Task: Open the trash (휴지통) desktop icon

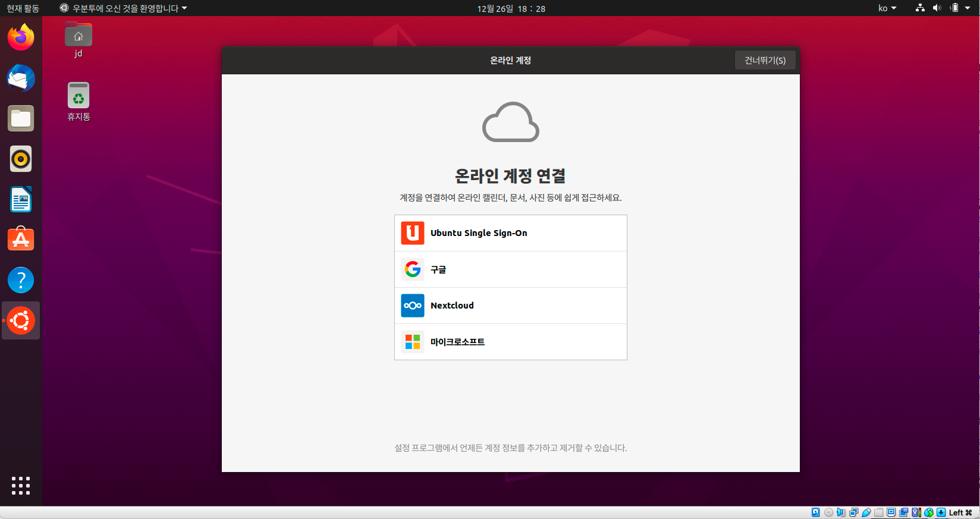Action: tap(78, 102)
